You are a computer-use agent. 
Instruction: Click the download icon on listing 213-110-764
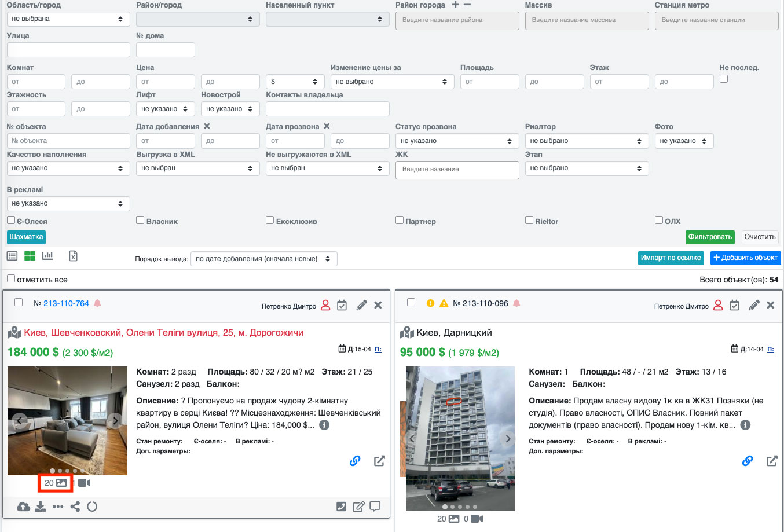coord(40,507)
